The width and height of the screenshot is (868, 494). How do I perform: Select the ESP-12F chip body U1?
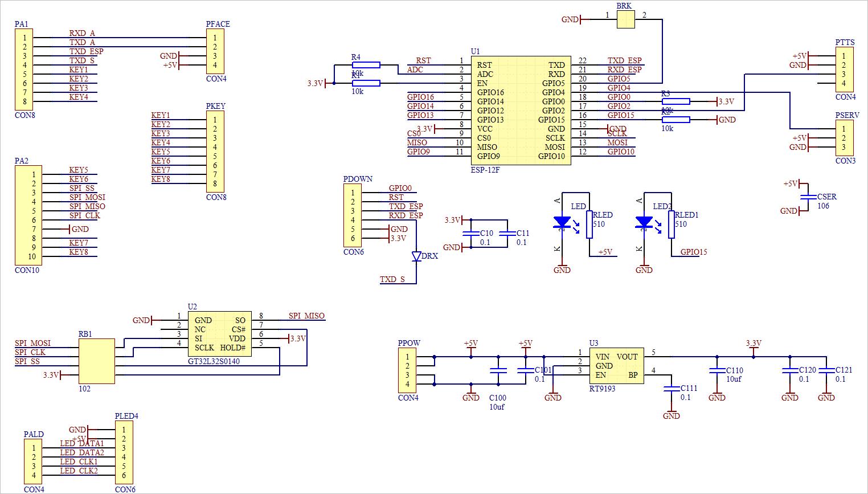pos(521,111)
